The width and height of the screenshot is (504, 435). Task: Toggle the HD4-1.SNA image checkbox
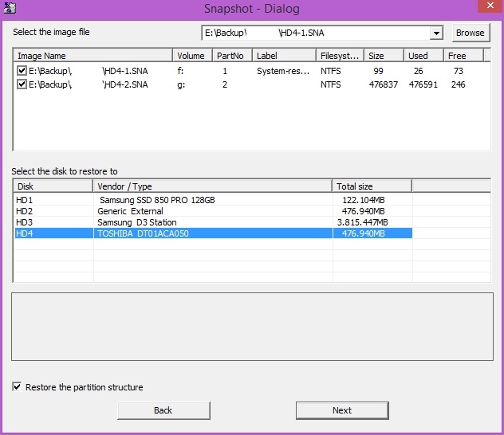pos(22,71)
